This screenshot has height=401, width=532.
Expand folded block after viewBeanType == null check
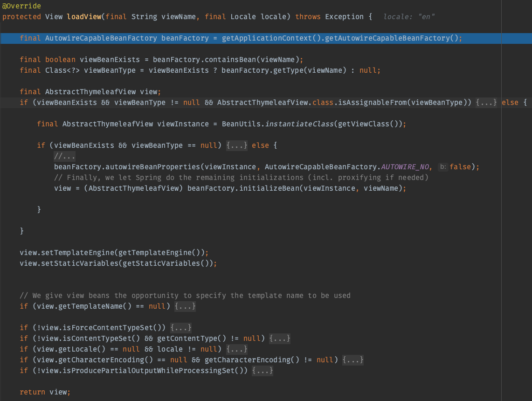pyautogui.click(x=237, y=145)
